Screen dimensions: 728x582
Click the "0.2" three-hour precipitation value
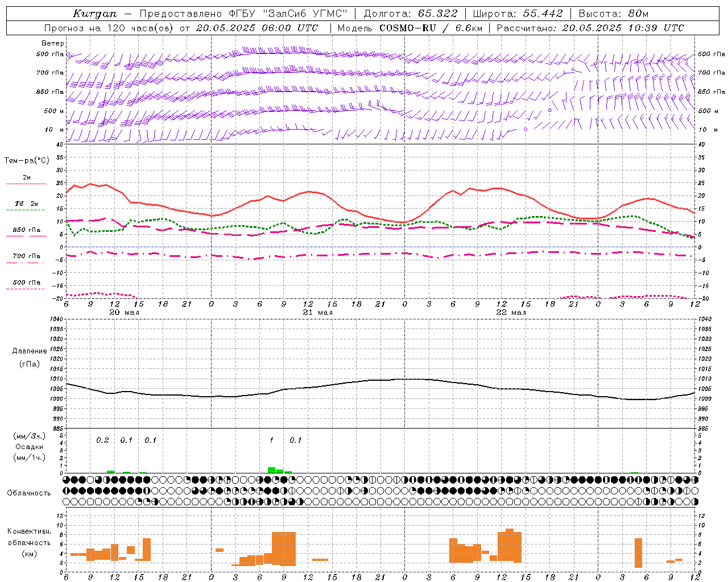(x=102, y=440)
